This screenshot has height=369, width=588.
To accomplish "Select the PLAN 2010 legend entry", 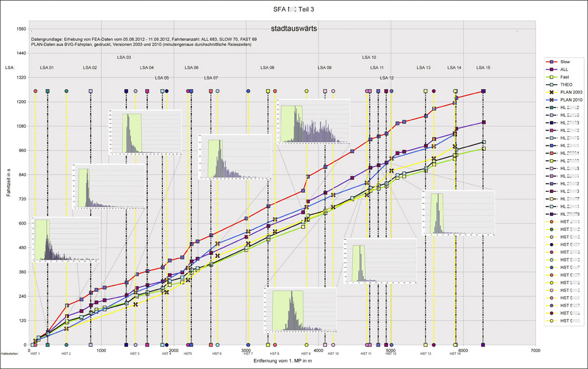I will click(564, 100).
